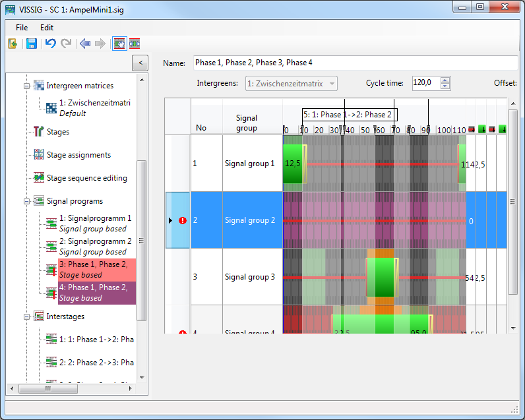
Task: Increase Cycle time with up spinner arrow
Action: [445, 80]
